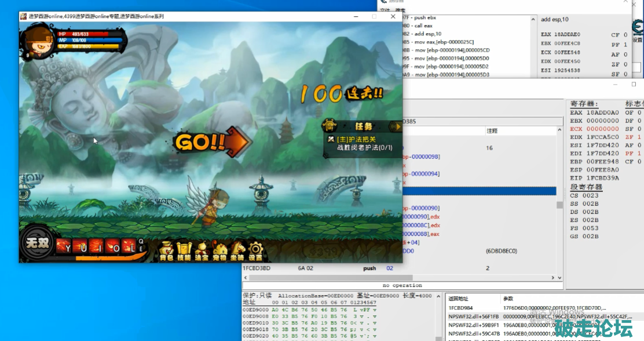Click the 法宝 gourd treasure icon
This screenshot has height=341, width=644.
[202, 250]
